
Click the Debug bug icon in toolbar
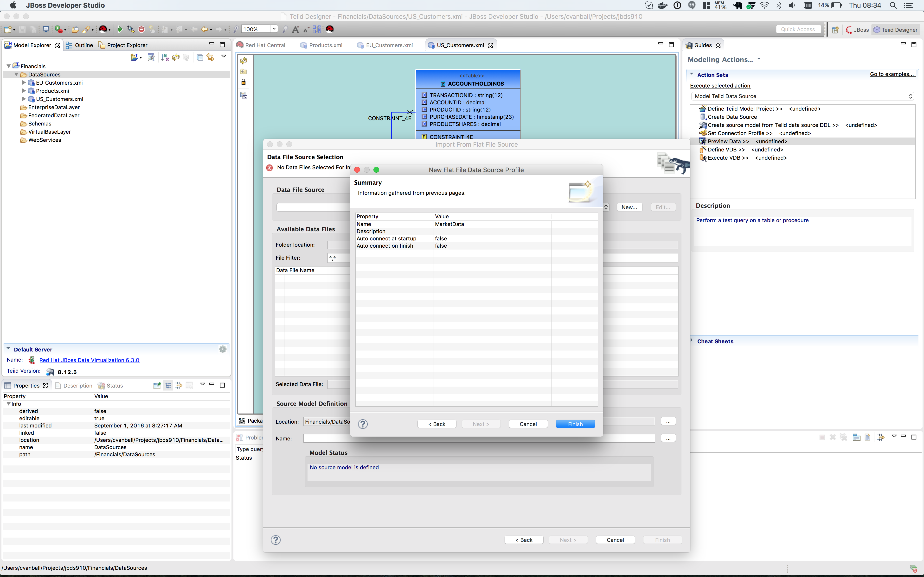tap(130, 29)
